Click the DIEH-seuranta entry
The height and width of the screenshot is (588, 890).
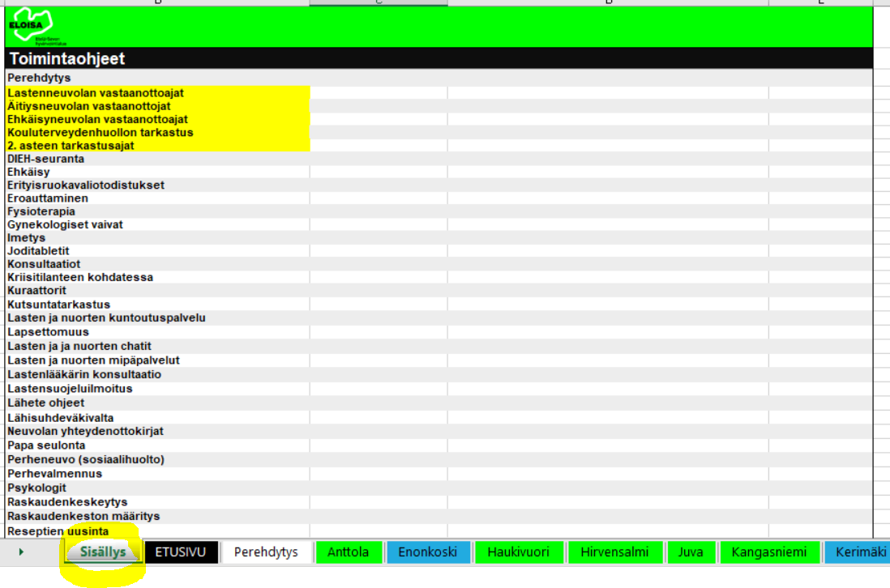coord(45,159)
